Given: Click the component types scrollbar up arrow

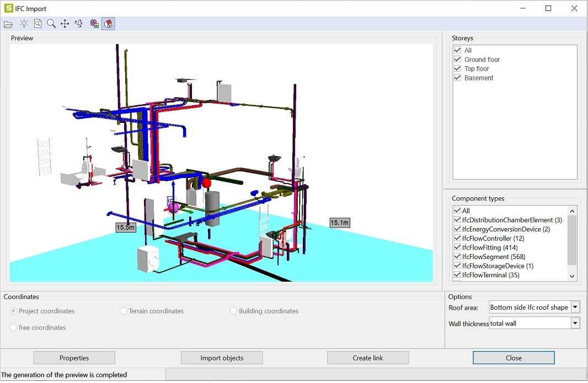Looking at the screenshot, I should pos(572,211).
